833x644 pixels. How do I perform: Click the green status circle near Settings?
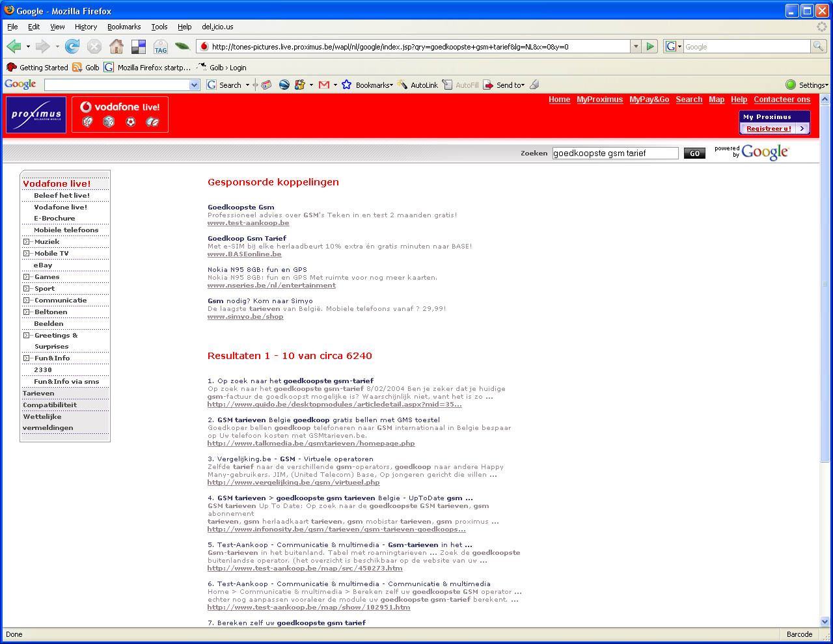click(791, 85)
